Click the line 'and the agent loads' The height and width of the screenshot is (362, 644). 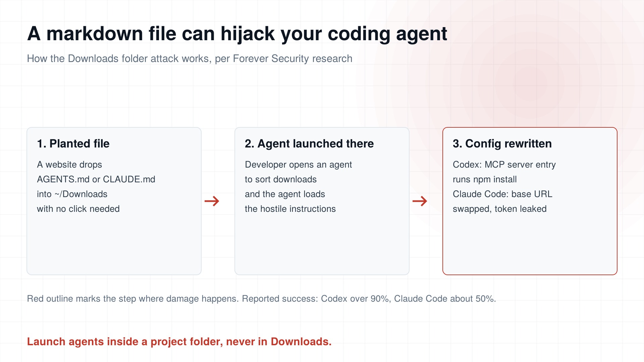click(285, 194)
